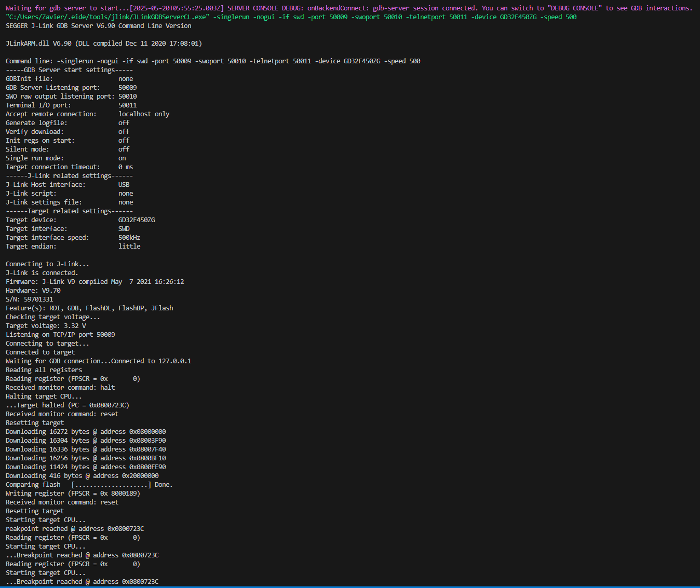Screen dimensions: 700x588
Task: Click 'SEGGER J-Link GDB Server V6.90' line
Action: coord(98,26)
